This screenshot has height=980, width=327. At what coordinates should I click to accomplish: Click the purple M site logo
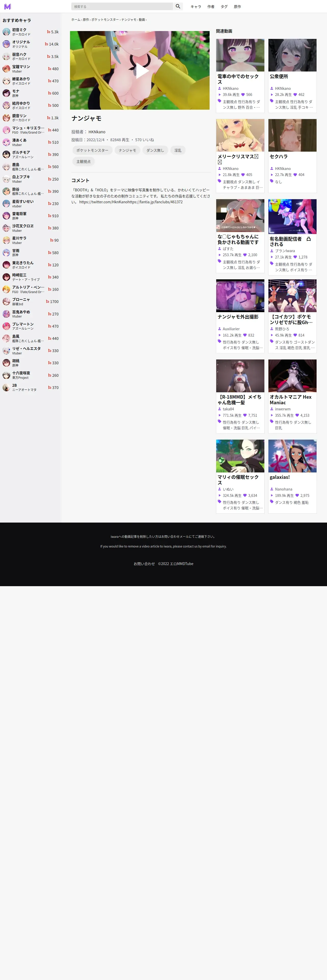coord(7,6)
